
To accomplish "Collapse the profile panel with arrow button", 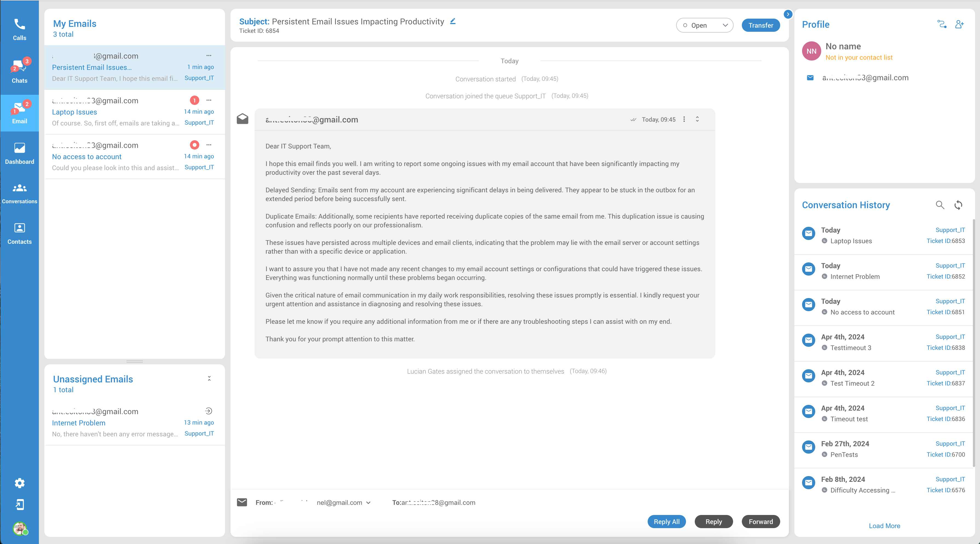I will click(x=788, y=14).
